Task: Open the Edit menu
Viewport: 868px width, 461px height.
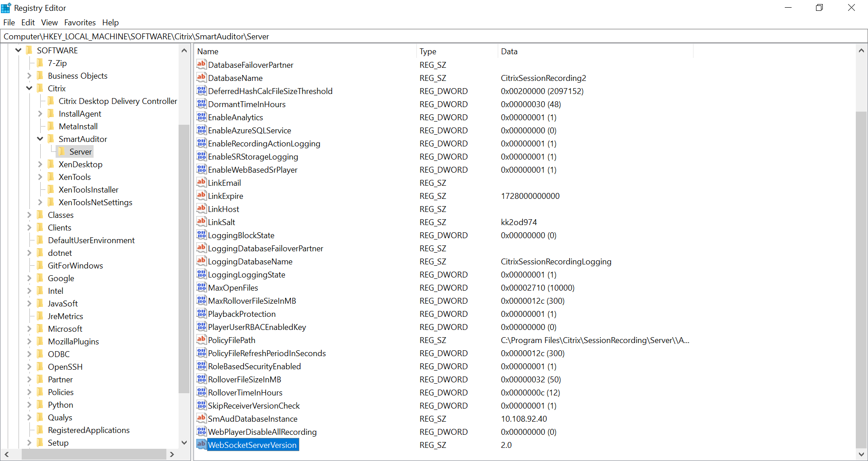Action: click(x=28, y=22)
